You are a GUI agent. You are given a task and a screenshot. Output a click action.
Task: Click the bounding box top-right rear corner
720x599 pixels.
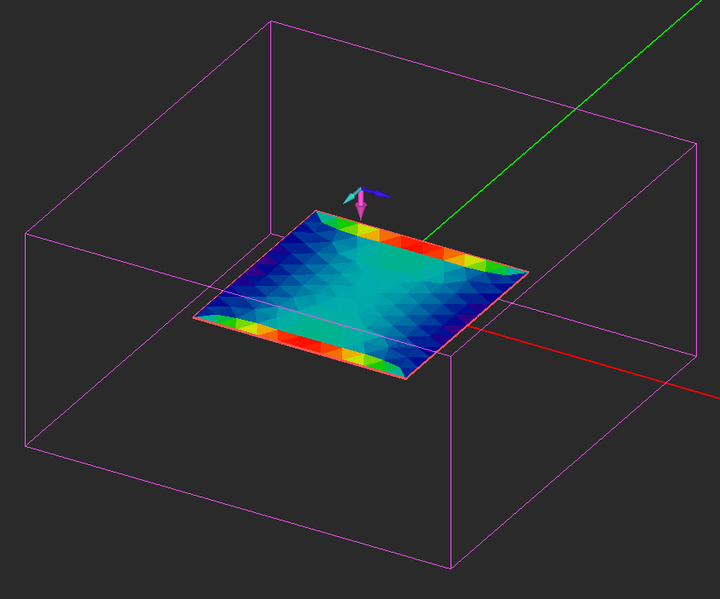coord(697,144)
